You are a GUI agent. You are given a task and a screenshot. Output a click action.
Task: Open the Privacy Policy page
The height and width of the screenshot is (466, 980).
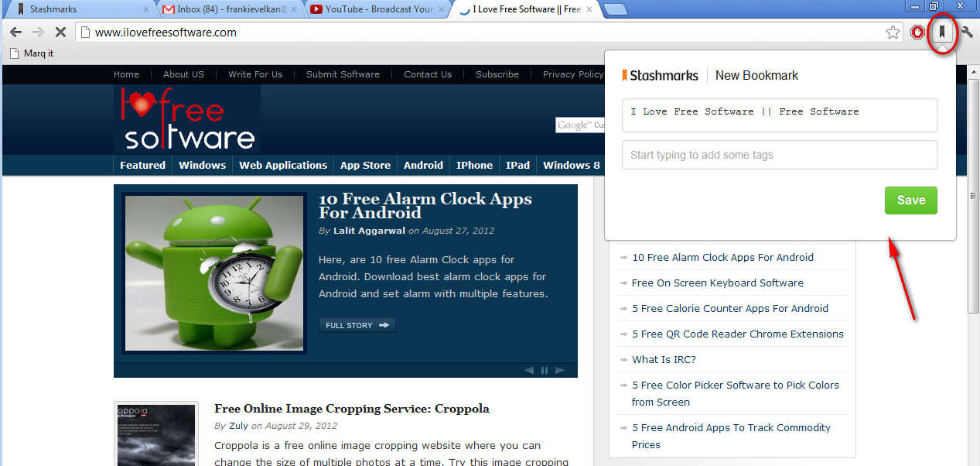(x=573, y=74)
